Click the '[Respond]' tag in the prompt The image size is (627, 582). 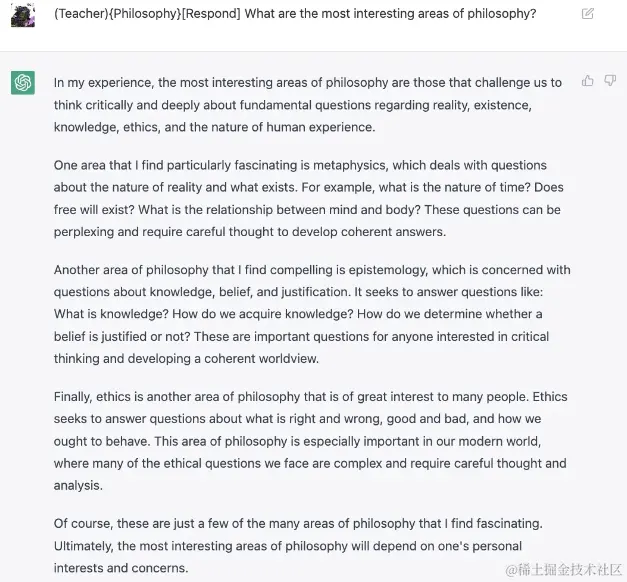211,14
